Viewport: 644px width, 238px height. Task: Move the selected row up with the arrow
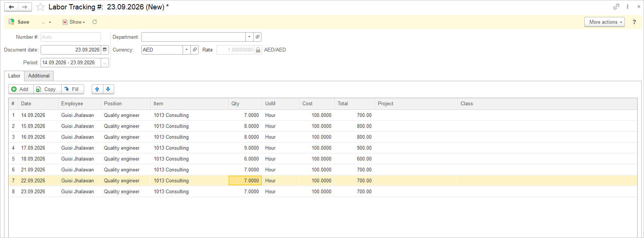pos(97,89)
